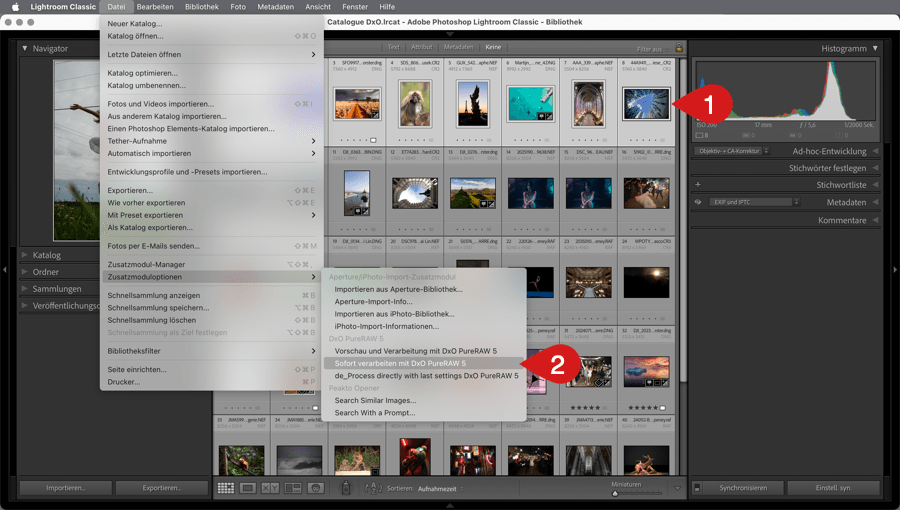900x510 pixels.
Task: Open the Lightroom Classic app menu
Action: [63, 7]
